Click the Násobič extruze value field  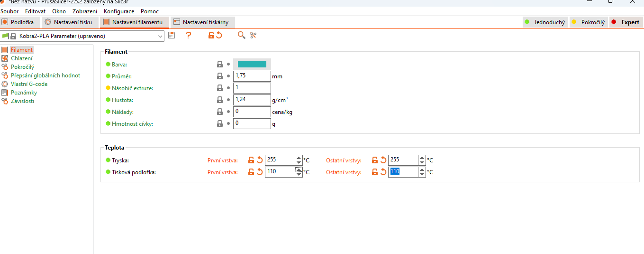pos(252,88)
